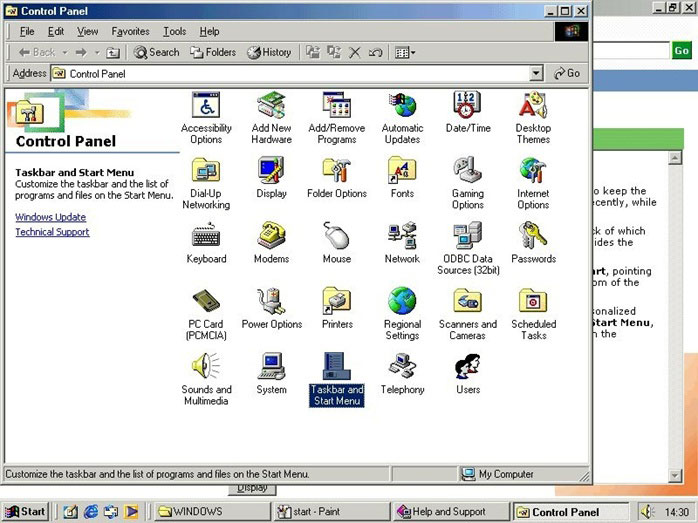Screen dimensions: 698x523
Task: Click the Go button beside Address
Action: click(x=567, y=73)
